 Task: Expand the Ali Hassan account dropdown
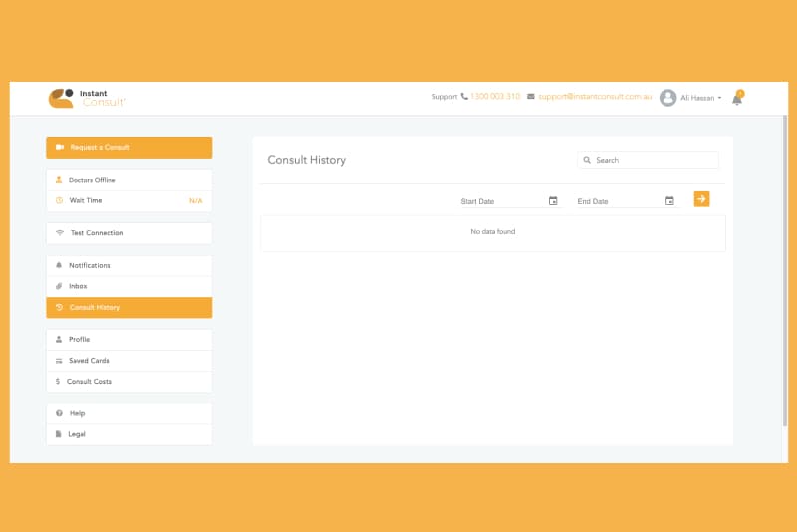(x=701, y=98)
